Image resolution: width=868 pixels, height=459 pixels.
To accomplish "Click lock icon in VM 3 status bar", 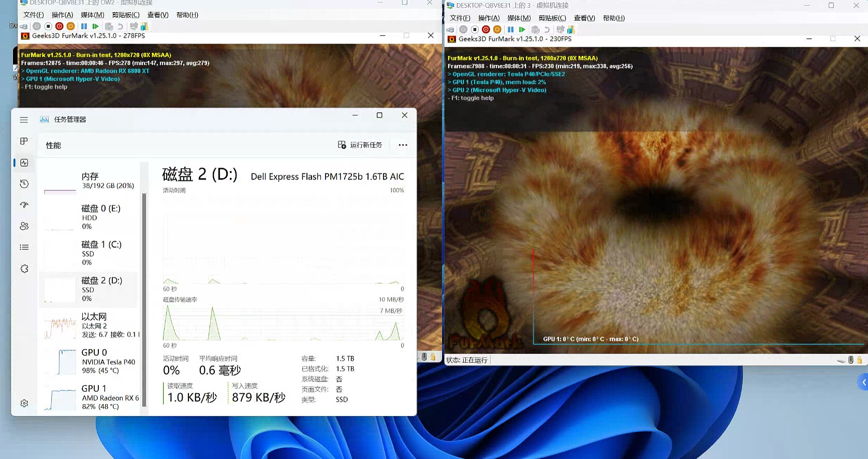I will (860, 360).
